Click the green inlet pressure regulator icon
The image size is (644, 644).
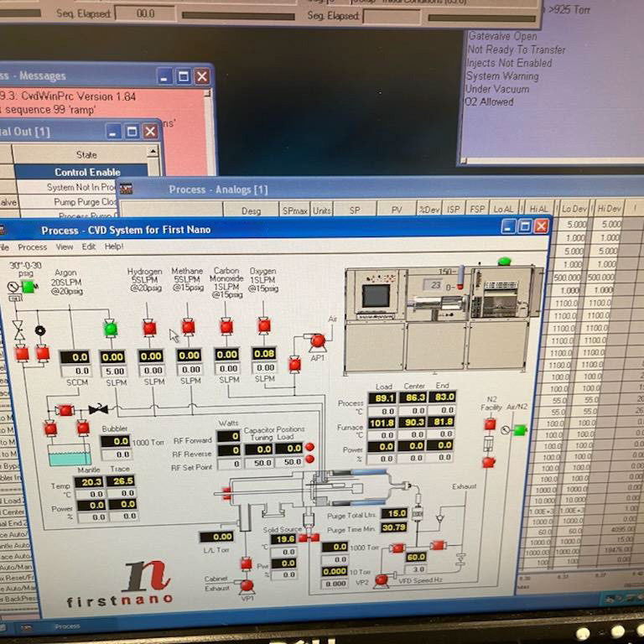coord(27,286)
